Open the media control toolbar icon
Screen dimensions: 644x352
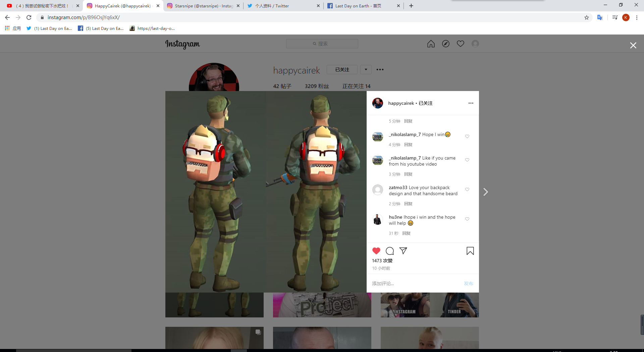(x=615, y=17)
